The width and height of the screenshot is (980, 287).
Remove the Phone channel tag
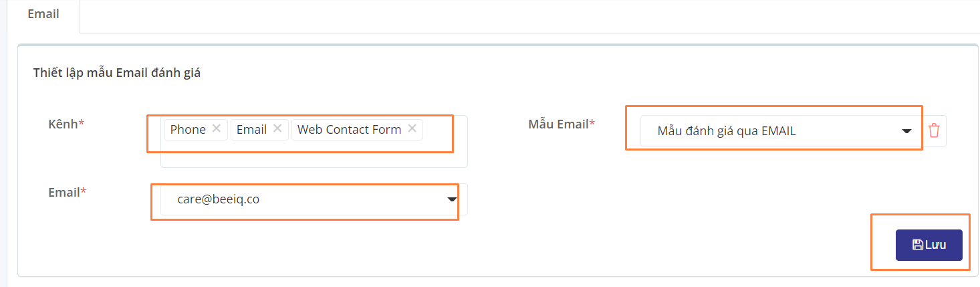[x=216, y=129]
